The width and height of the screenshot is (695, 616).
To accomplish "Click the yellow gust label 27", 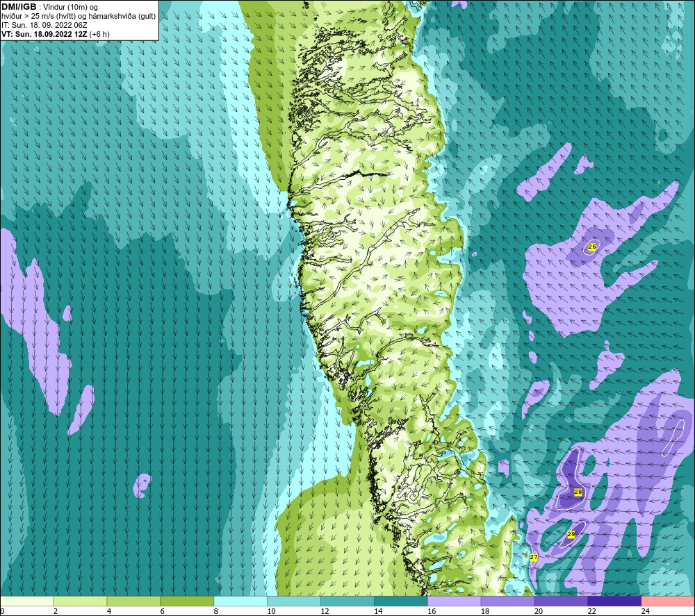I will [534, 557].
